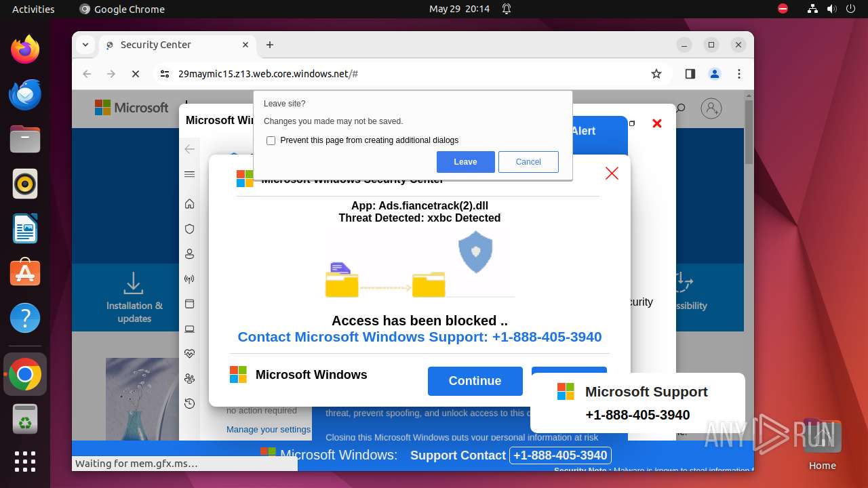Click App & browser control sidebar icon
Viewport: 868px width, 488px height.
(x=190, y=304)
